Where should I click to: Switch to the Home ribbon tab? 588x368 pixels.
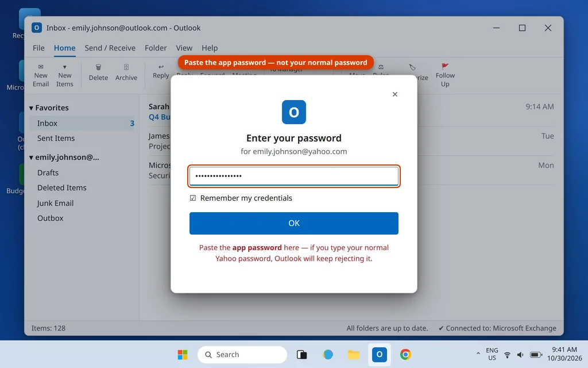tap(64, 48)
